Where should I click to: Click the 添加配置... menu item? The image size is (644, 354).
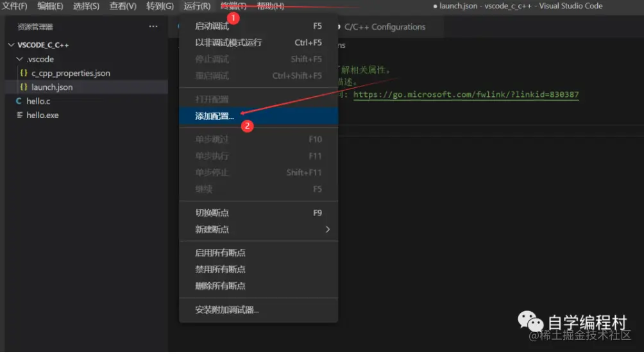[x=258, y=116]
